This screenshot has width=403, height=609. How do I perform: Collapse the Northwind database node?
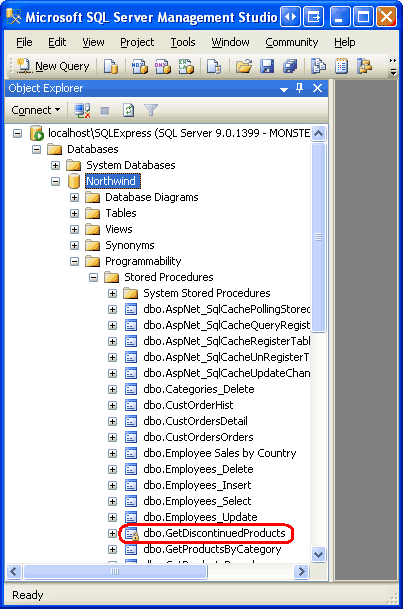point(56,181)
